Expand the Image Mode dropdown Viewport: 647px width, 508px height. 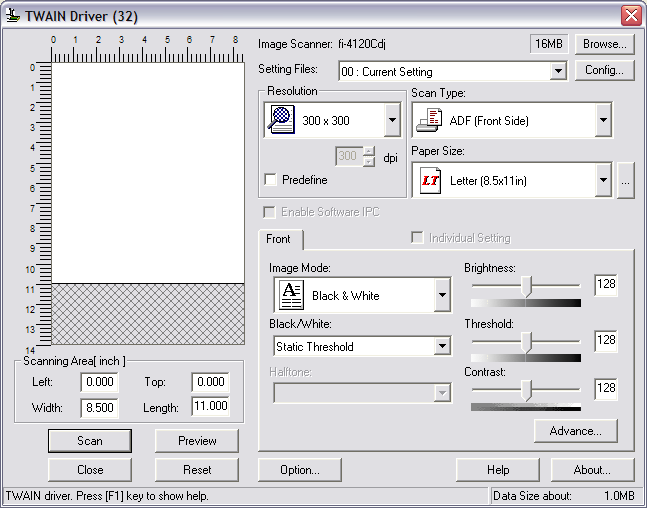pos(442,295)
